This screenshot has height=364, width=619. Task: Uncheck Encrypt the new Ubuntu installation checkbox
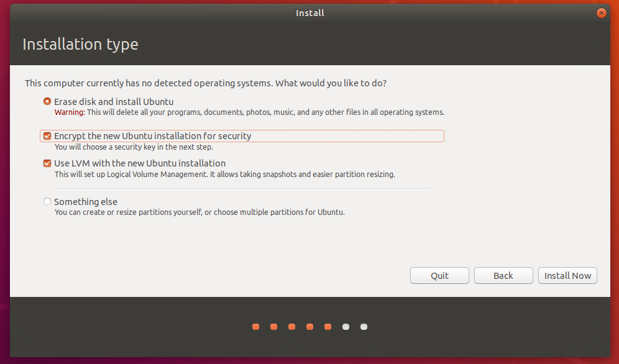coord(47,136)
